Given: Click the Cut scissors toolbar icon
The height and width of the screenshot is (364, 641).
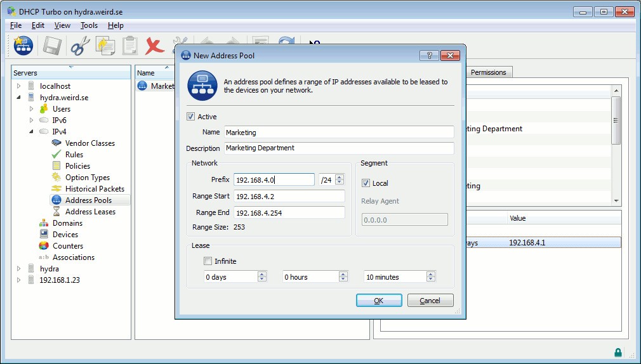Looking at the screenshot, I should pos(80,46).
